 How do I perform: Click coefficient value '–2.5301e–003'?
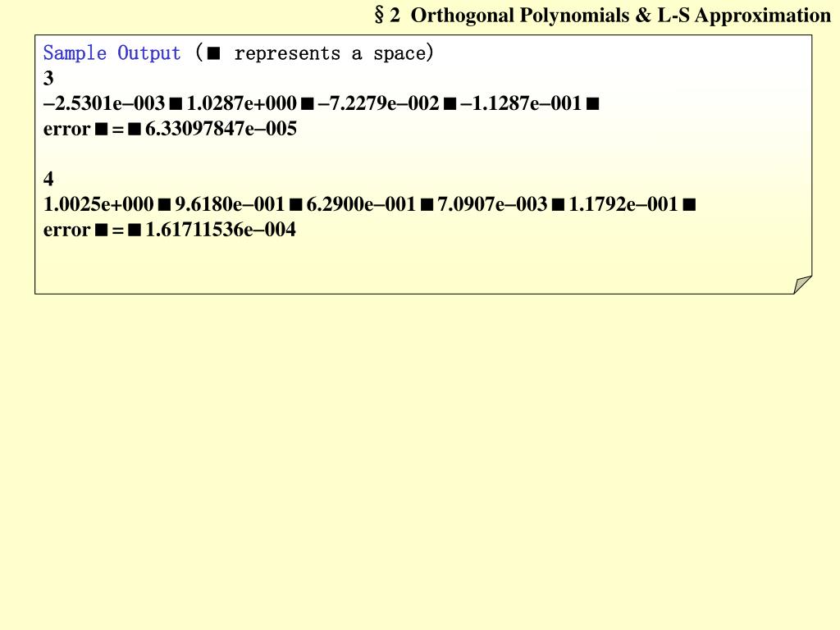pyautogui.click(x=104, y=103)
